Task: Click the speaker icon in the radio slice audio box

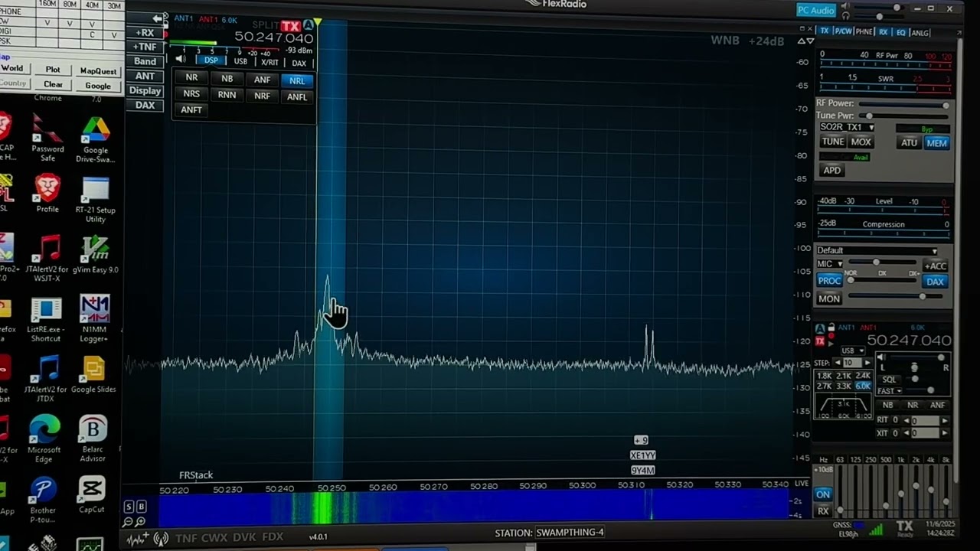Action: click(881, 358)
